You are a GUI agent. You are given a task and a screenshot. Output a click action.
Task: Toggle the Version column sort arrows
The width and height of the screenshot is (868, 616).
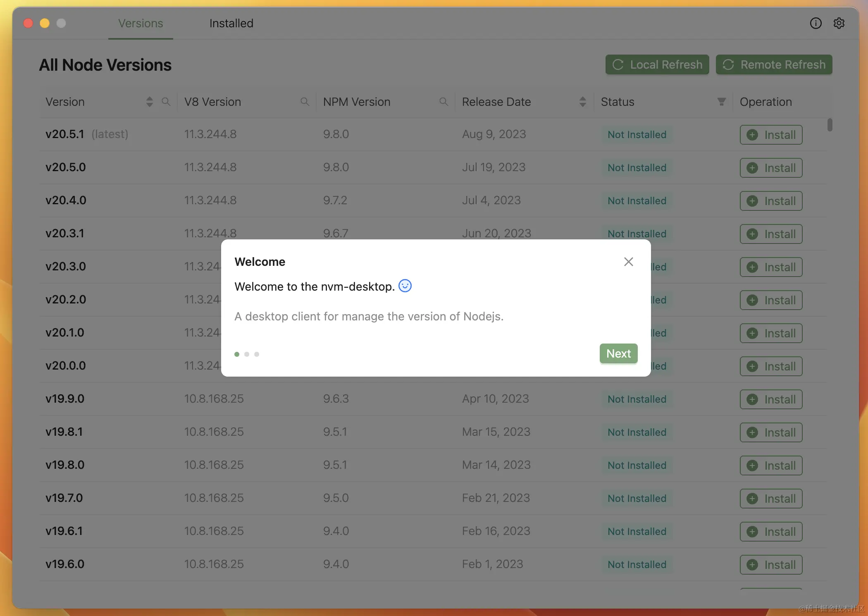coord(150,102)
